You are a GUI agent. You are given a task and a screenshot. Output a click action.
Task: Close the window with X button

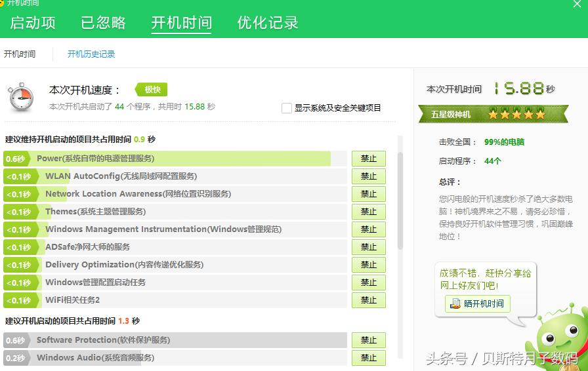tap(577, 4)
